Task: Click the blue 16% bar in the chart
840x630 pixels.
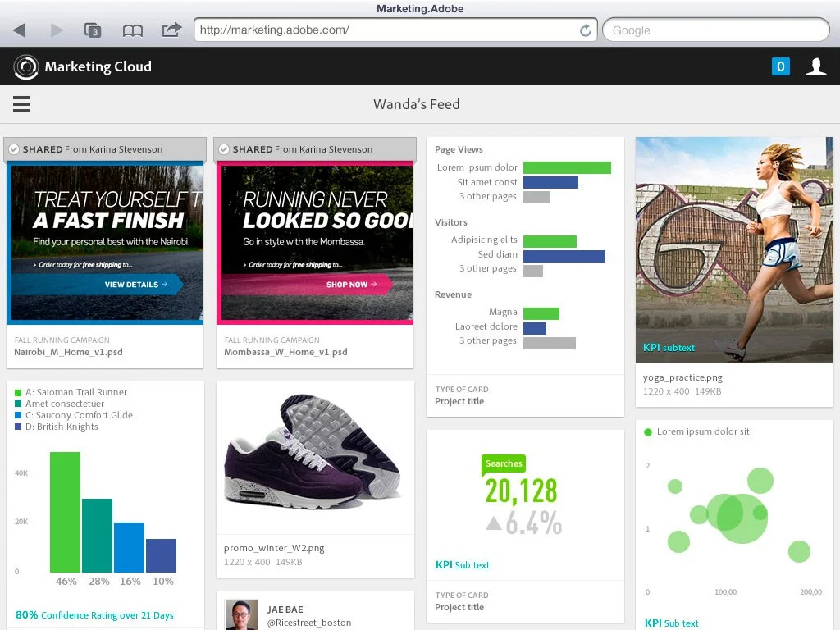Action: point(129,547)
